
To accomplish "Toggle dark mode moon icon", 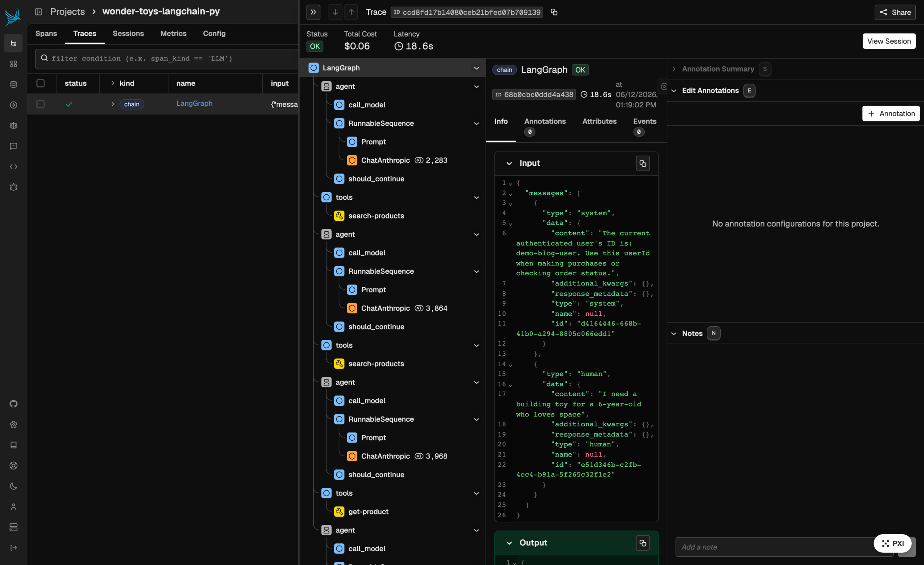I will 13,486.
